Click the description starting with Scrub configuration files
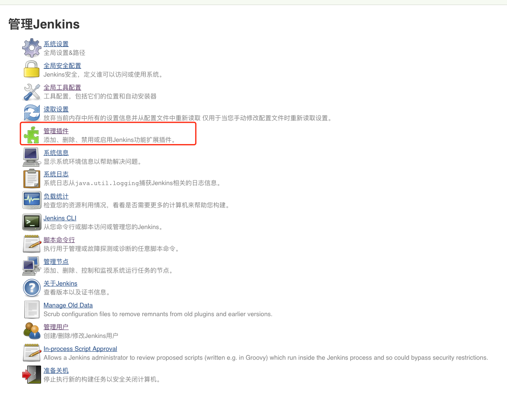This screenshot has height=420, width=507. click(158, 314)
